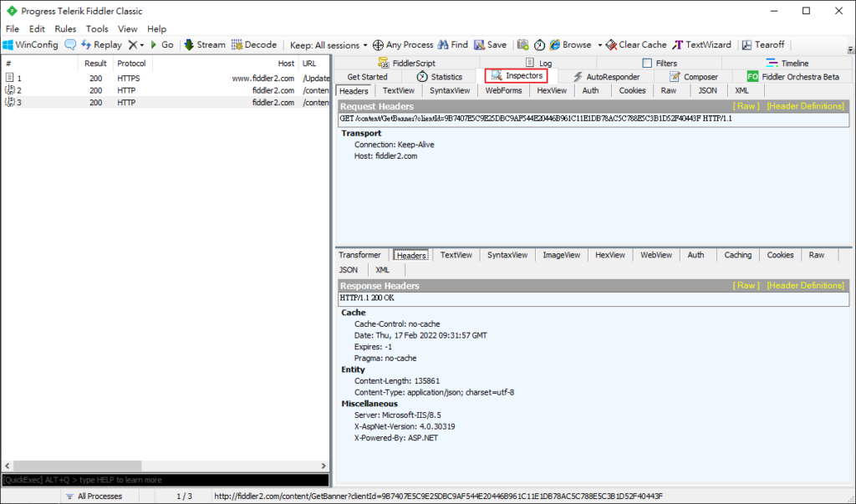Image resolution: width=856 pixels, height=504 pixels.
Task: Click the WinConfig toolbar button
Action: pos(31,45)
